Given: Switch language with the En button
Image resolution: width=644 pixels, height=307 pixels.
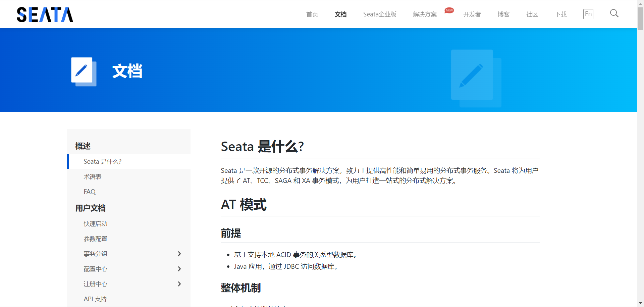Looking at the screenshot, I should click(588, 14).
